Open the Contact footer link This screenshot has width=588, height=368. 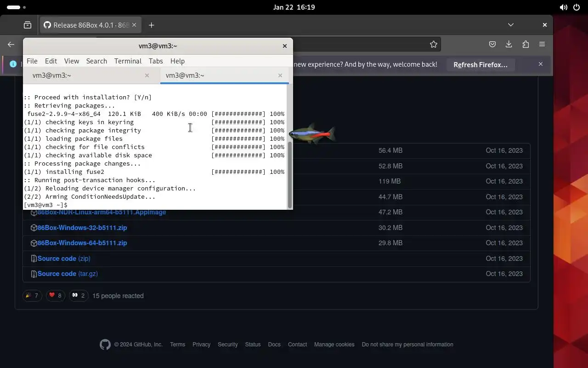pos(297,345)
